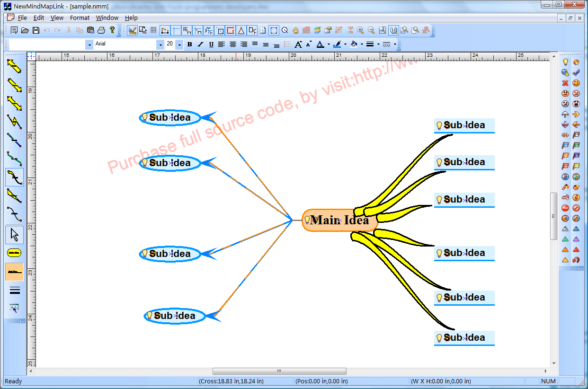588x389 pixels.
Task: Select the curved connector tool in left toolbar
Action: point(14,177)
